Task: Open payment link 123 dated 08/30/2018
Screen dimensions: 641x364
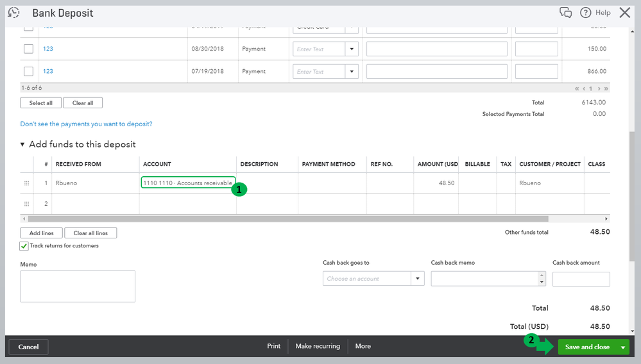Action: coord(48,49)
